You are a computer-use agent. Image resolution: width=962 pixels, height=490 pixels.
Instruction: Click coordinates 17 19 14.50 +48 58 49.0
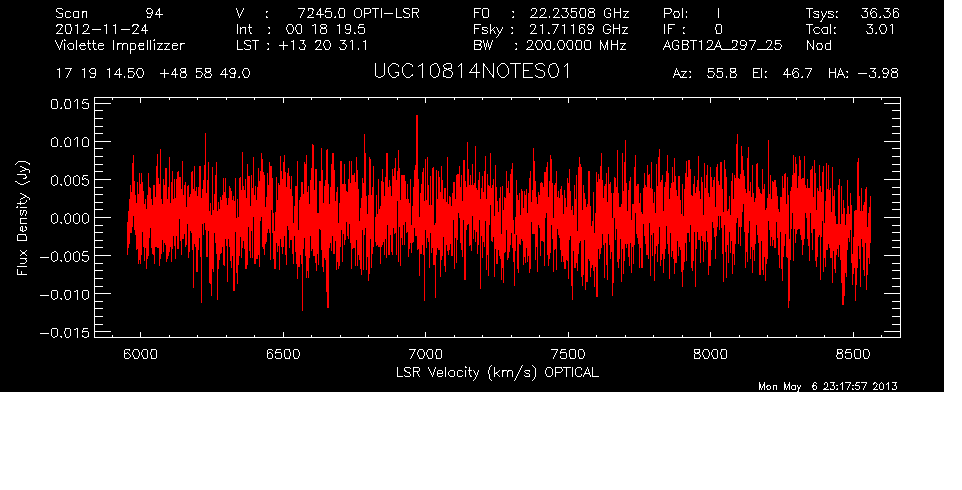[153, 74]
